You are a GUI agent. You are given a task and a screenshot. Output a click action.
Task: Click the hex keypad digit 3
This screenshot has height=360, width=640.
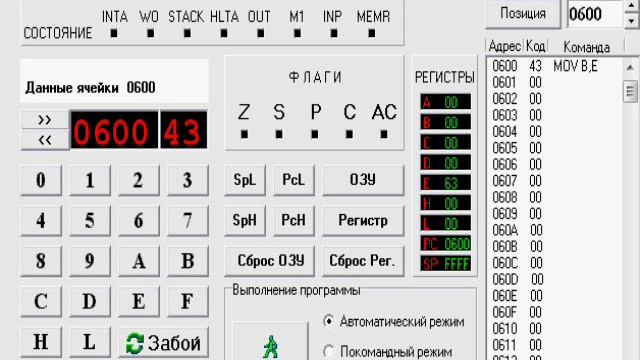click(x=187, y=180)
